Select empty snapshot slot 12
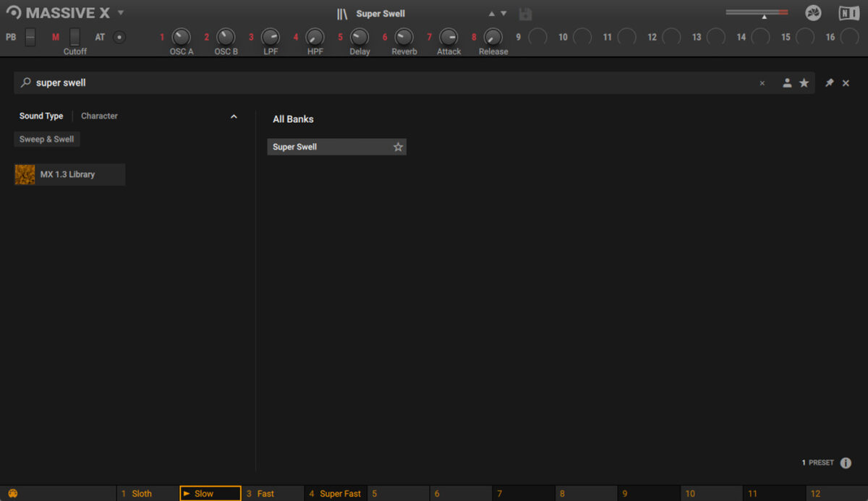This screenshot has height=501, width=868. click(x=838, y=494)
